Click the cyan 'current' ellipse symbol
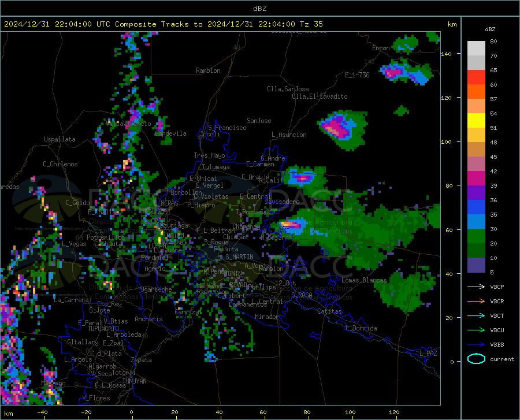Image resolution: width=520 pixels, height=420 pixels. click(476, 359)
